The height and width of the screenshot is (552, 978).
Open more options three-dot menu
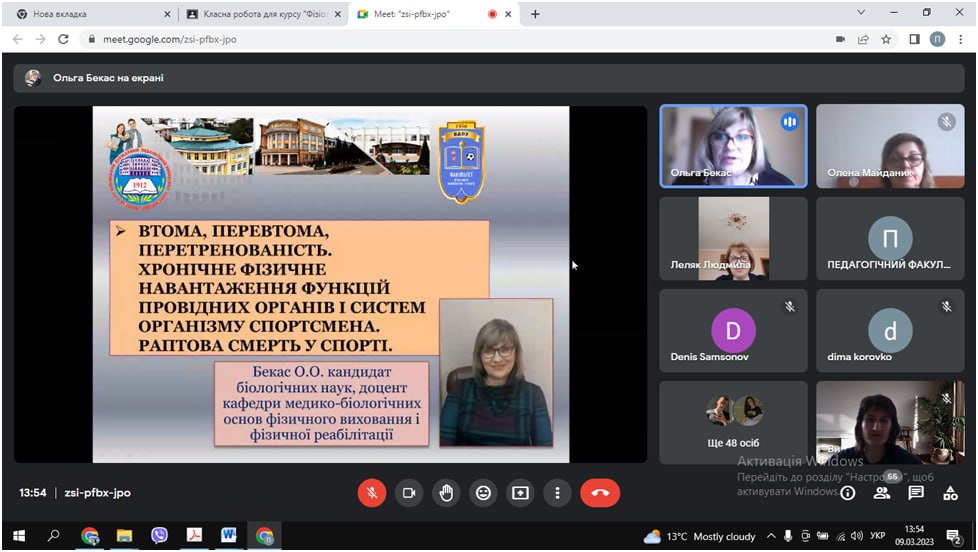(557, 493)
